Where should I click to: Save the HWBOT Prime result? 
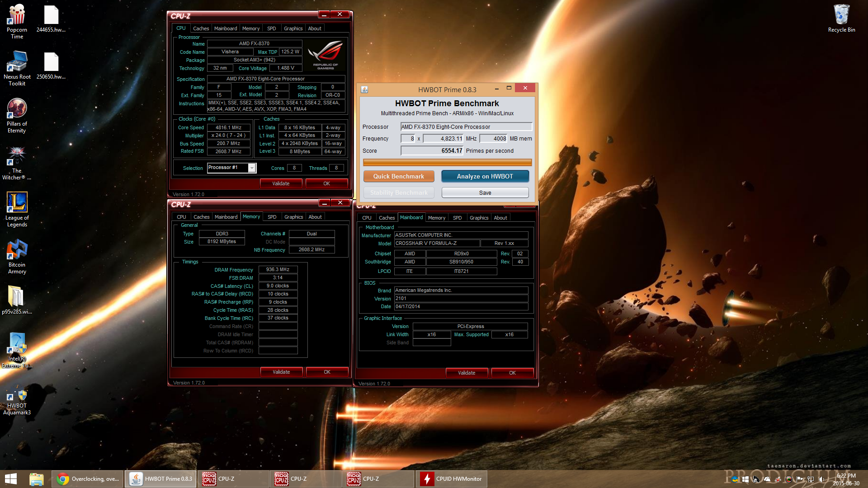coord(485,192)
